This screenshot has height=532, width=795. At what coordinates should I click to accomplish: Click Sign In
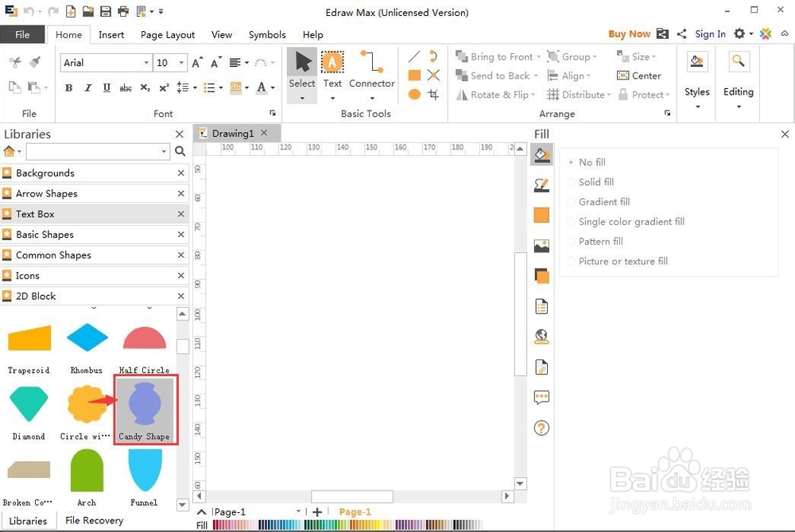click(710, 34)
